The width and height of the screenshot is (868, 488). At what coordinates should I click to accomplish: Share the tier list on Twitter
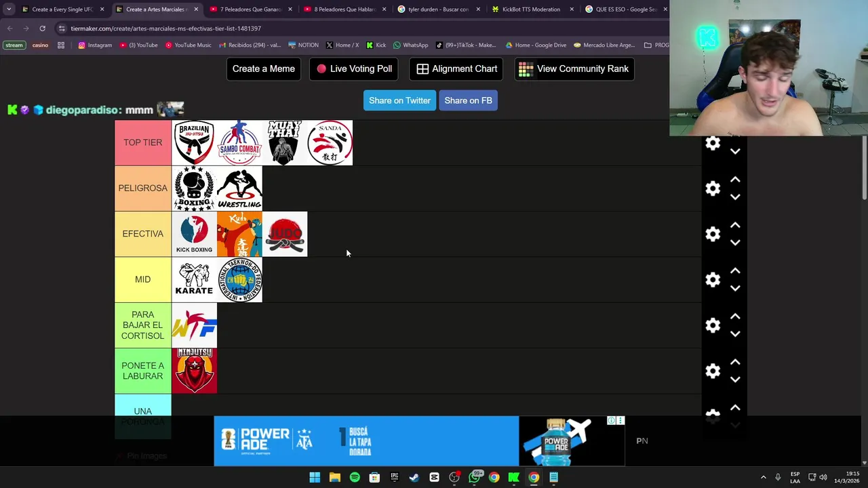click(399, 100)
